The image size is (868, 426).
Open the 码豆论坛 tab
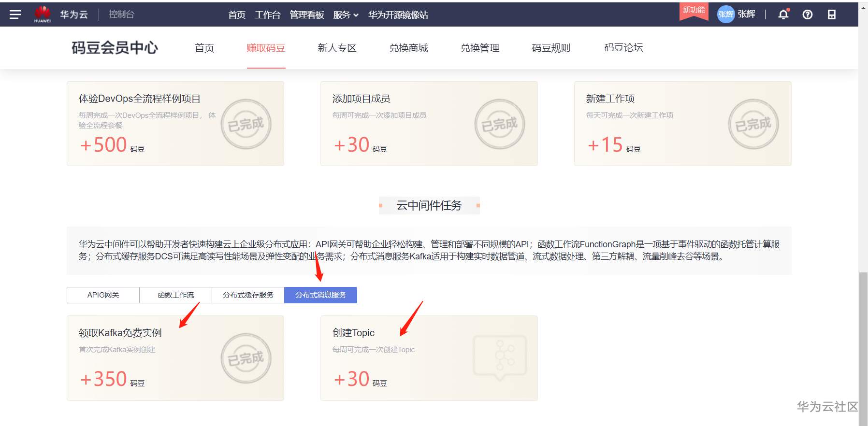623,48
